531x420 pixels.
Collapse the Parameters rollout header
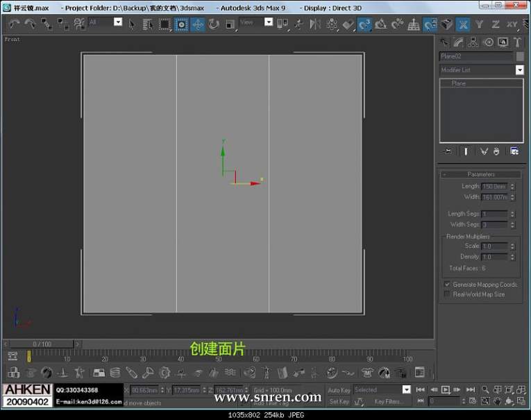click(480, 174)
